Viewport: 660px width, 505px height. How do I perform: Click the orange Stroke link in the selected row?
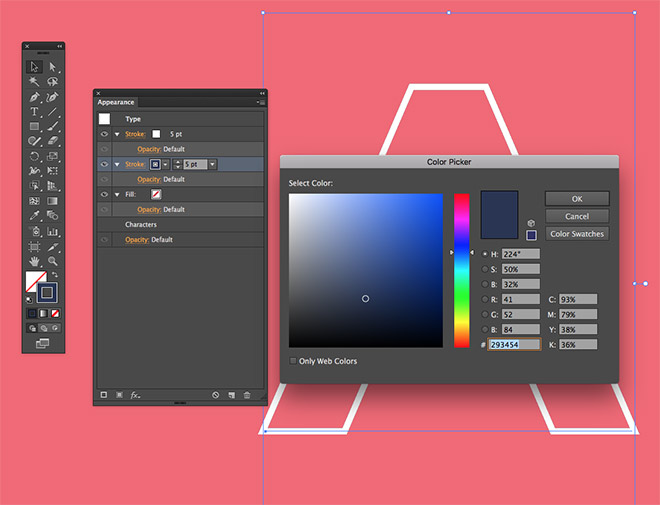pyautogui.click(x=135, y=164)
